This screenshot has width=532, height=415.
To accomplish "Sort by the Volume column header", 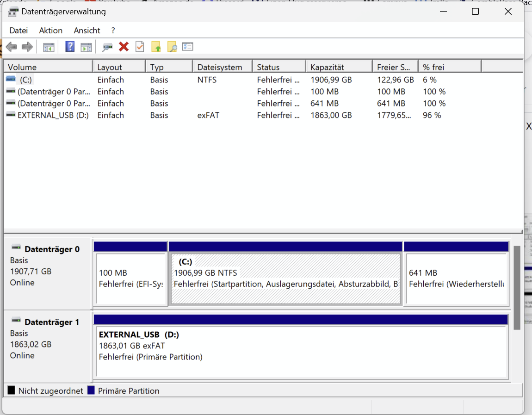I will pos(48,67).
